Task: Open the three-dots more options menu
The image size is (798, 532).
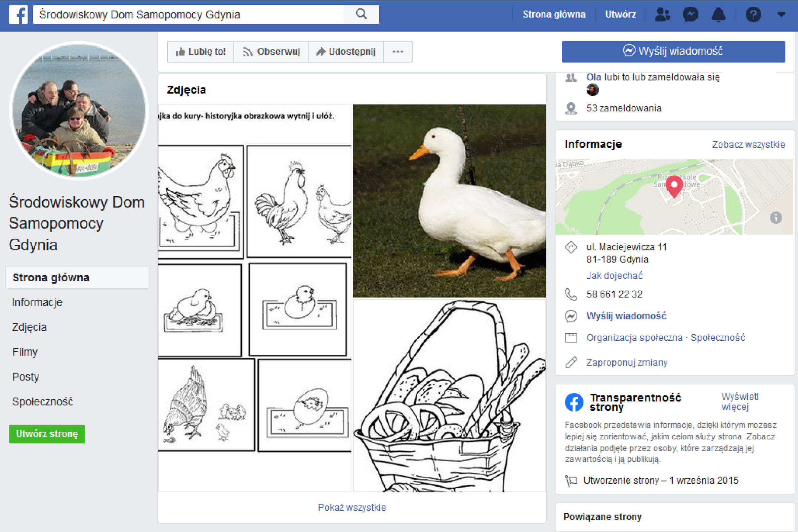Action: [x=397, y=52]
